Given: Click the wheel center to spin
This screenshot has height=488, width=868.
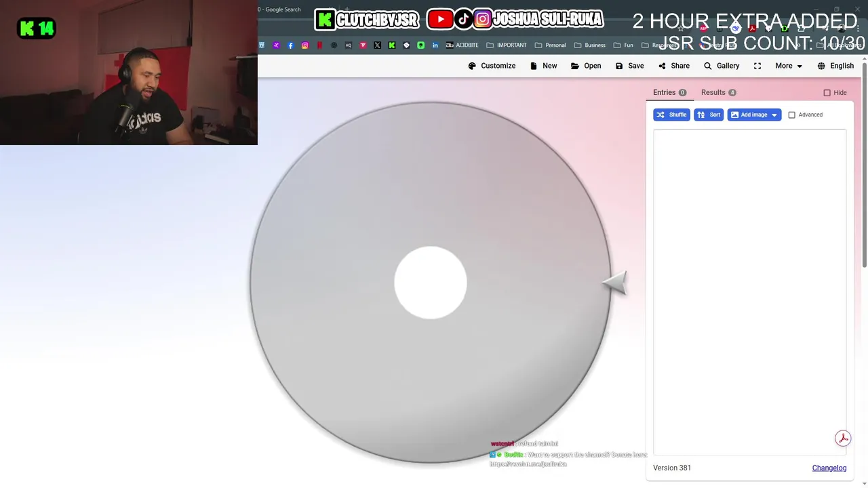Looking at the screenshot, I should click(x=431, y=282).
